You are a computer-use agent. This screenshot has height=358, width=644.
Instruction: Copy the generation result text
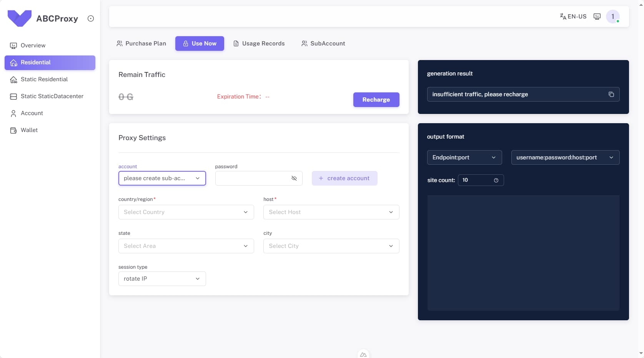coord(611,94)
